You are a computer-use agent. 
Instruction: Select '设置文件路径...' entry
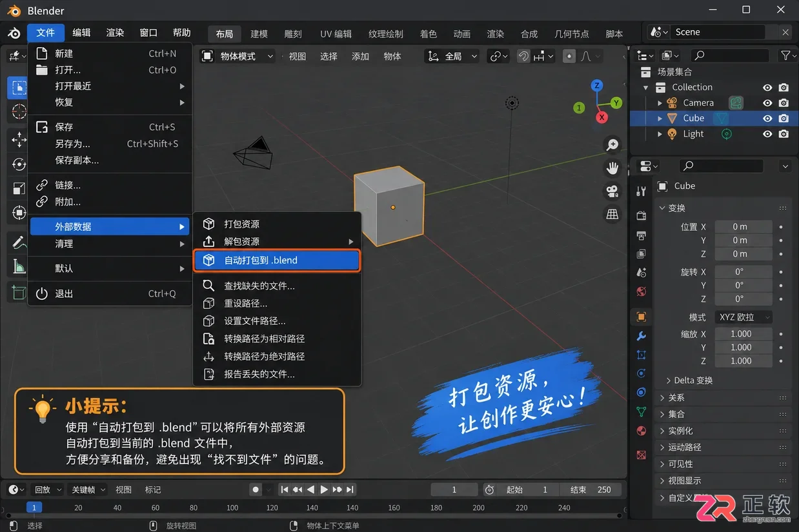point(276,320)
